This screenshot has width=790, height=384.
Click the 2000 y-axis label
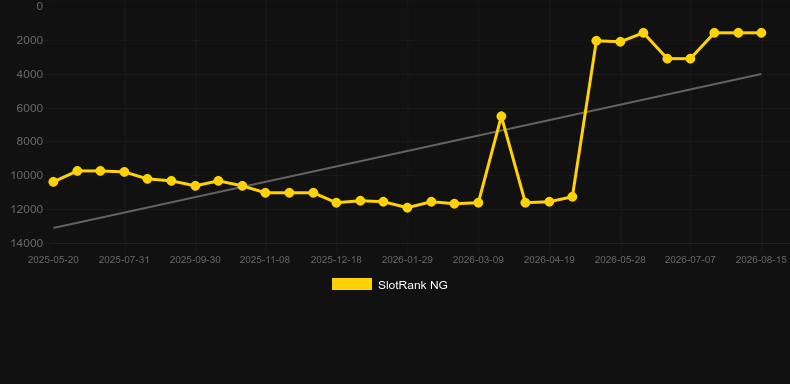click(x=31, y=40)
